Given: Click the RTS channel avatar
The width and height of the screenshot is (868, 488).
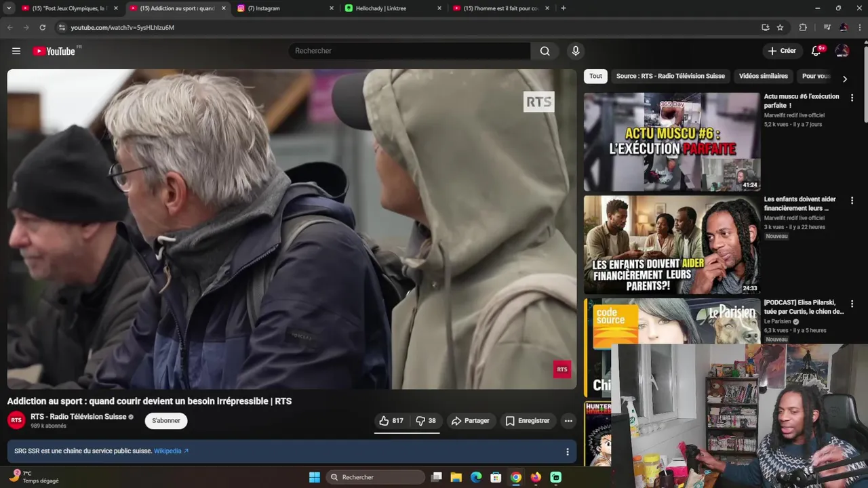Looking at the screenshot, I should (16, 420).
